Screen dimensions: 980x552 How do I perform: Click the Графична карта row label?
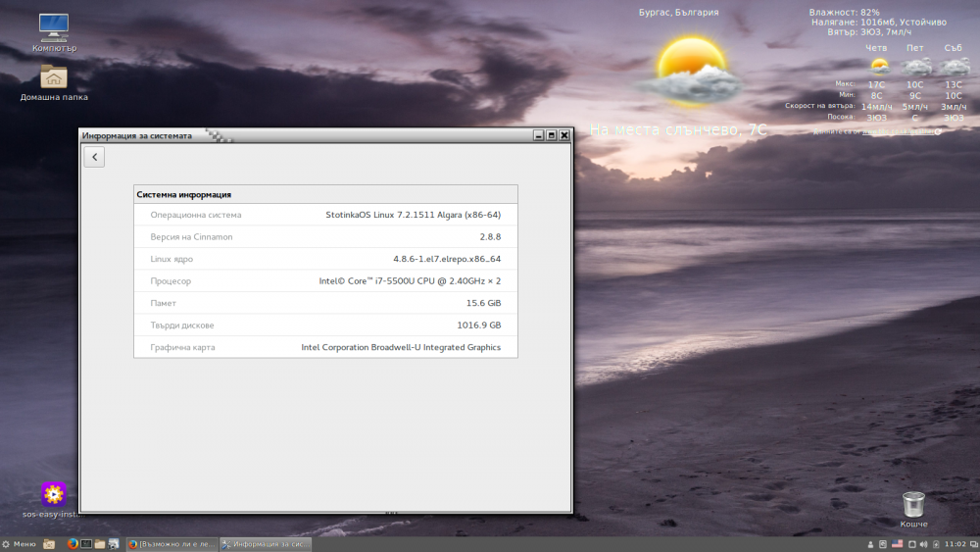182,347
